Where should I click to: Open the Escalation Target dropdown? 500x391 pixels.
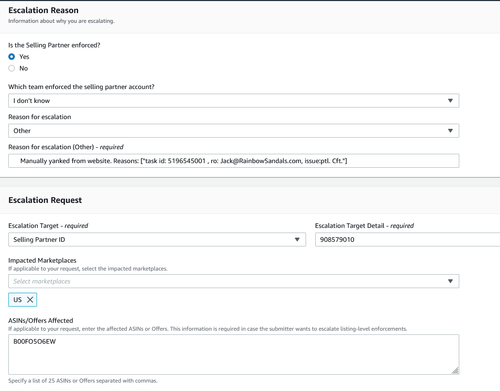(x=157, y=239)
